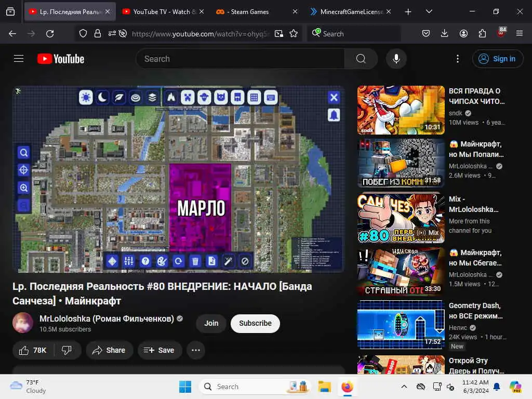Open clock and date 11:42 AM
Image resolution: width=532 pixels, height=399 pixels.
[x=476, y=387]
